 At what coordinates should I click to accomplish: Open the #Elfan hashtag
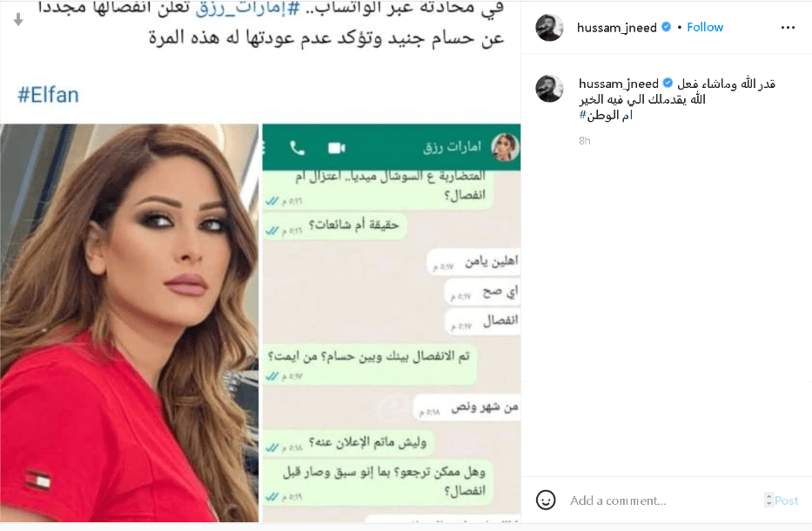48,96
